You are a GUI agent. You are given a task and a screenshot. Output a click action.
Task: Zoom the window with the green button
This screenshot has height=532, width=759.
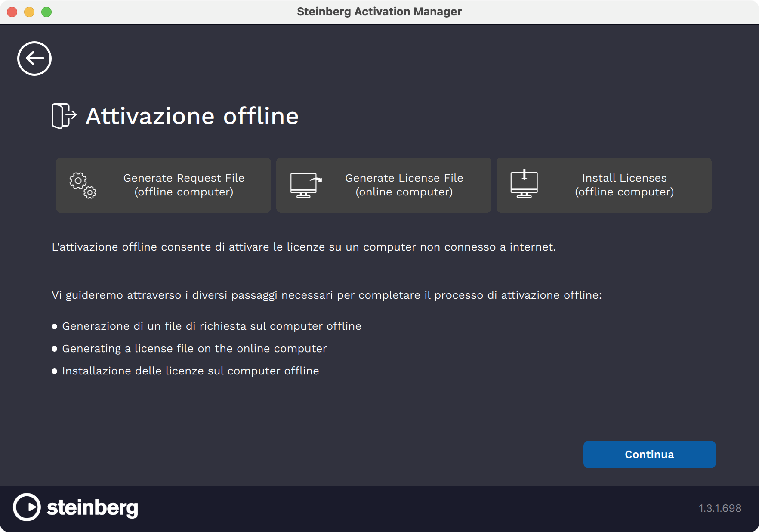[x=46, y=12]
